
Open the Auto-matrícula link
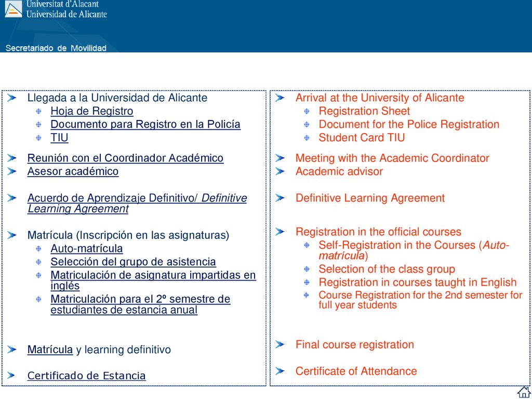tap(87, 249)
